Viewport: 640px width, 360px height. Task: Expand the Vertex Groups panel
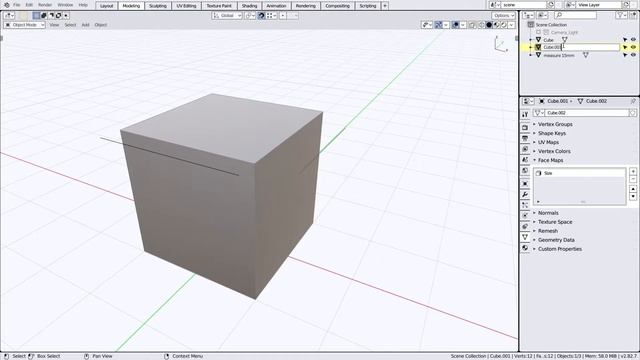click(555, 124)
